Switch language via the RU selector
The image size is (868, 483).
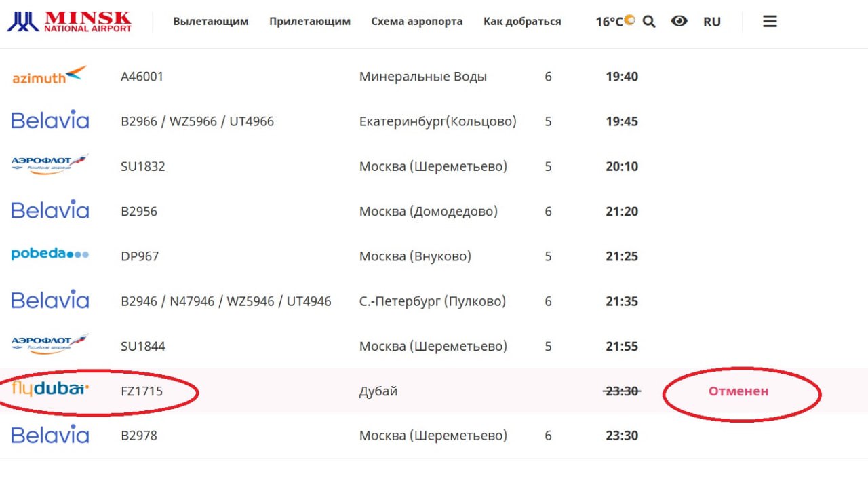click(x=712, y=22)
